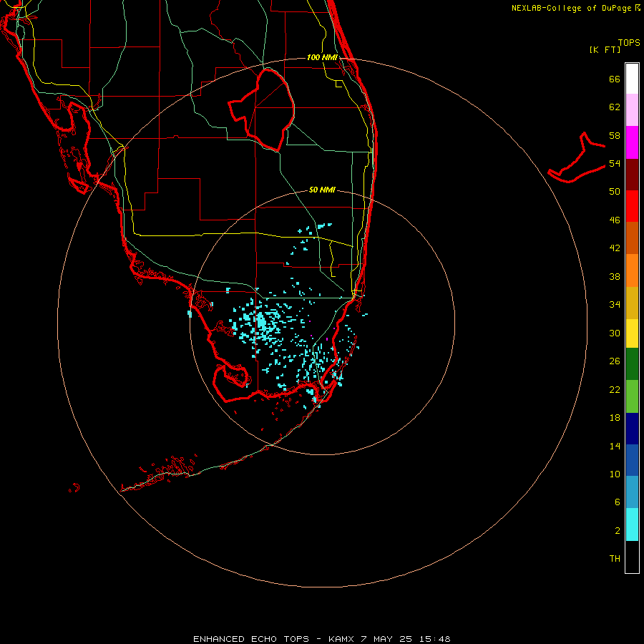Image resolution: width=644 pixels, height=644 pixels.
Task: Click the dense cyan echo cluster over Everglades
Action: click(x=261, y=322)
